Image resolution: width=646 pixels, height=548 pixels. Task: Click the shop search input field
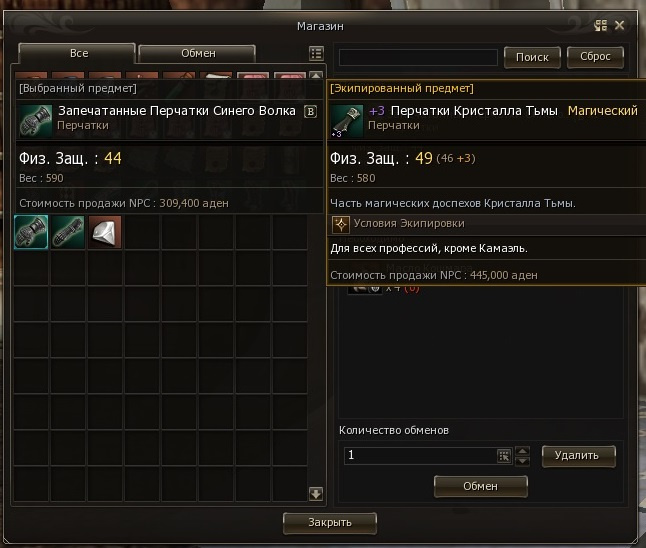pyautogui.click(x=418, y=57)
